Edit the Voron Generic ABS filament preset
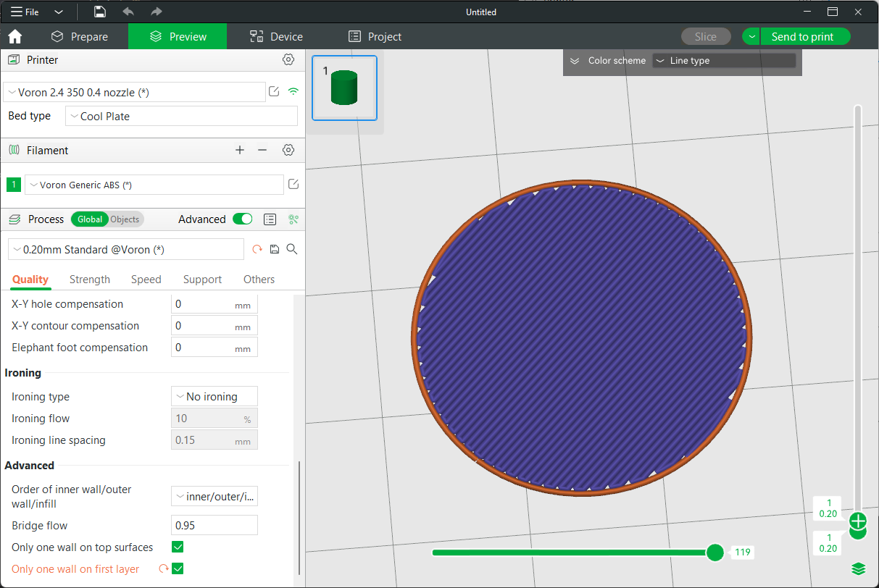This screenshot has width=879, height=588. point(293,185)
